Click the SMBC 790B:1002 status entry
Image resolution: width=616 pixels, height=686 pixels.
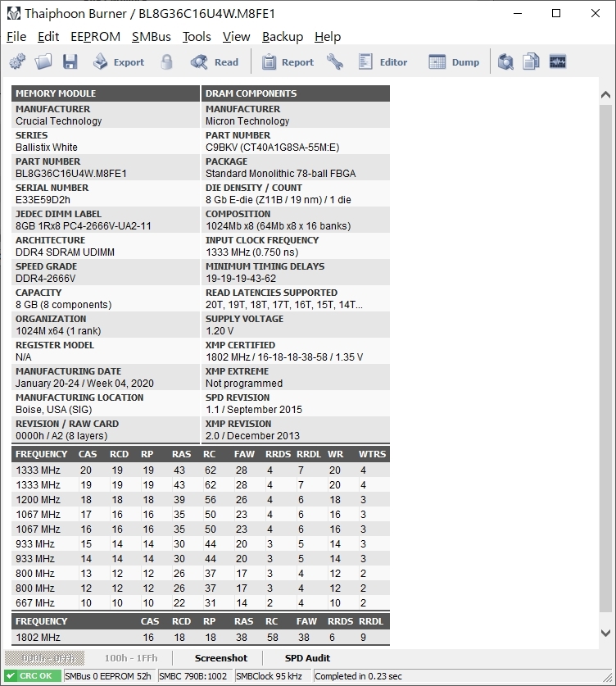(x=193, y=676)
